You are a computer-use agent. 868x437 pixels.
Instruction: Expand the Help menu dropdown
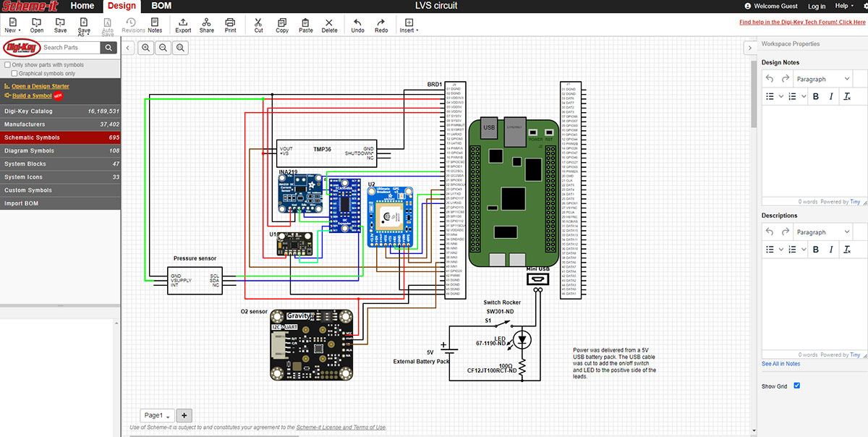click(843, 6)
